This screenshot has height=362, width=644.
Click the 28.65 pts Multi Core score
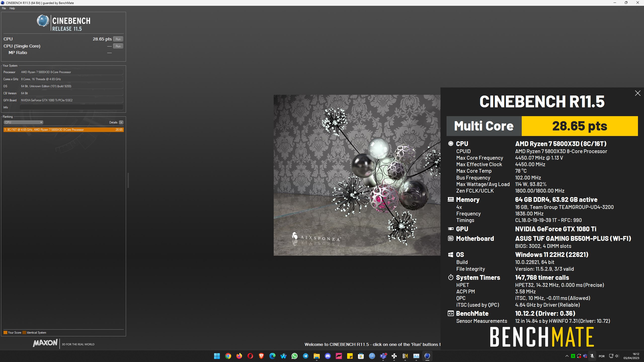pyautogui.click(x=580, y=126)
